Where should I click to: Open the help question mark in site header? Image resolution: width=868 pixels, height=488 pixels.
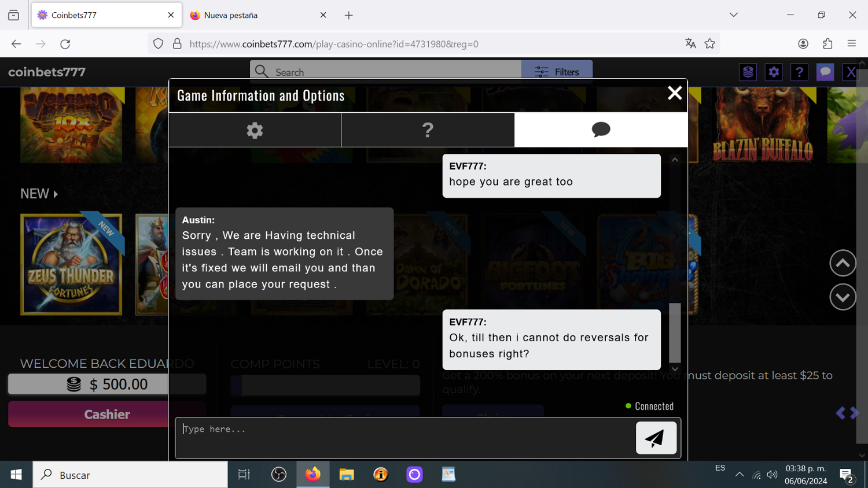(x=799, y=72)
